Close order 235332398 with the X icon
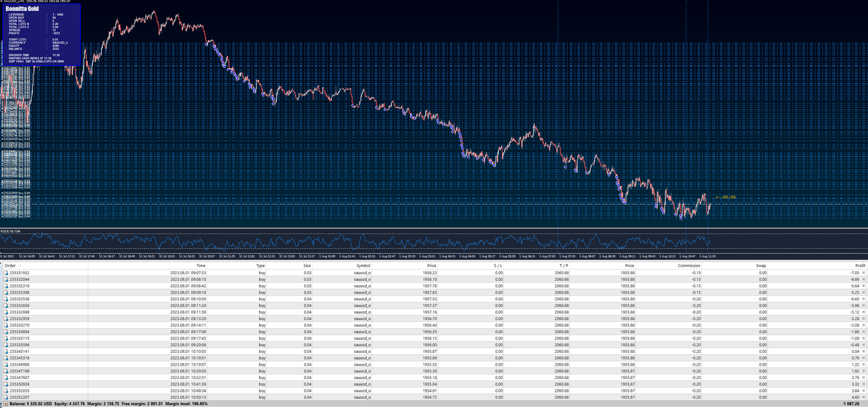 tap(863, 292)
